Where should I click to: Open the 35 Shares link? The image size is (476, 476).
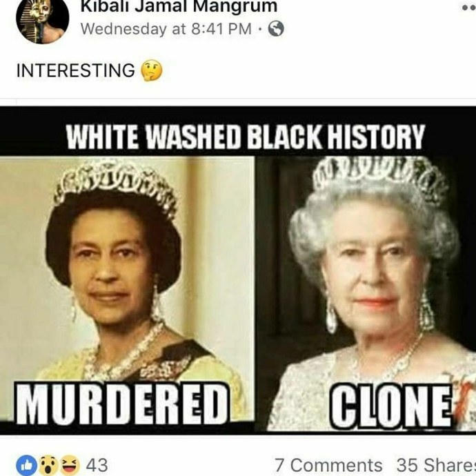tap(436, 465)
